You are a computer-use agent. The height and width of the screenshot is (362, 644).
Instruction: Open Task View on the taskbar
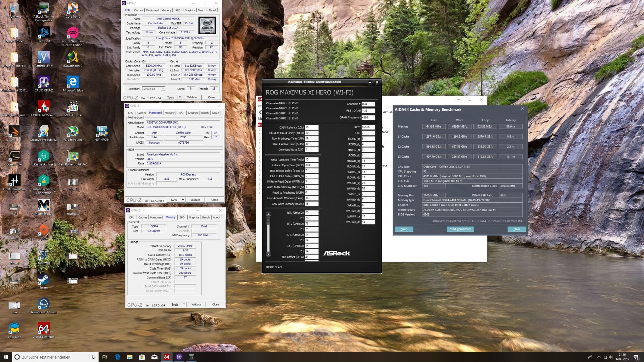tap(105, 357)
